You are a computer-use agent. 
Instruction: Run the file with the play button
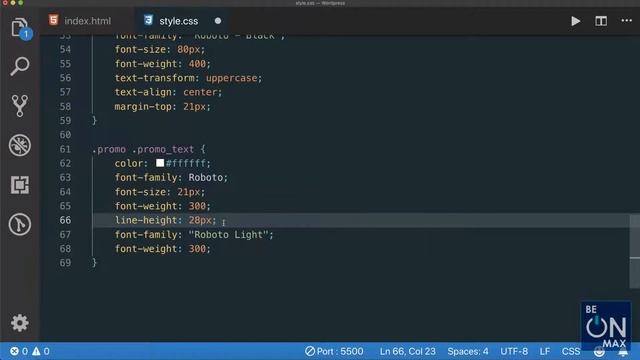click(576, 21)
